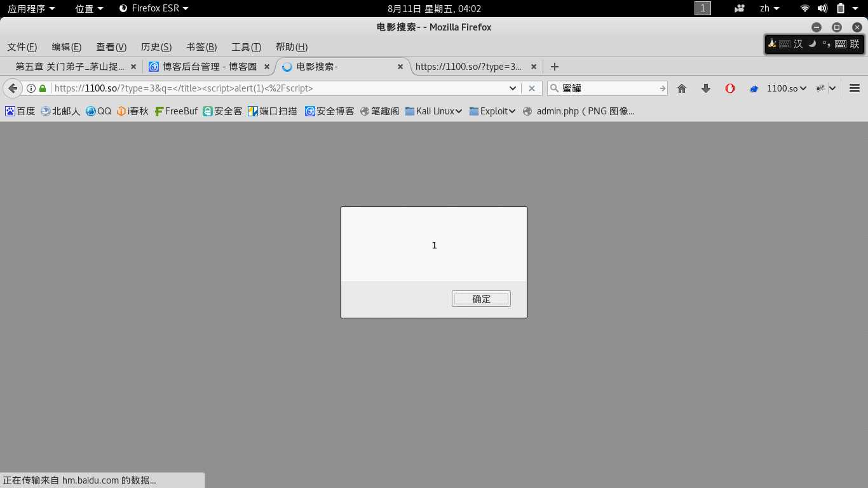Open the 查看(V) menu

tap(111, 47)
